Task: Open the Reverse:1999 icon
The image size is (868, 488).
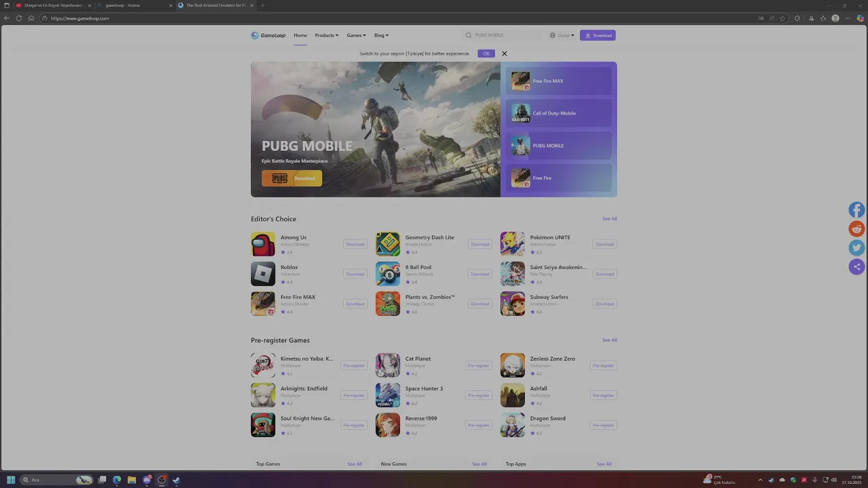Action: [388, 425]
